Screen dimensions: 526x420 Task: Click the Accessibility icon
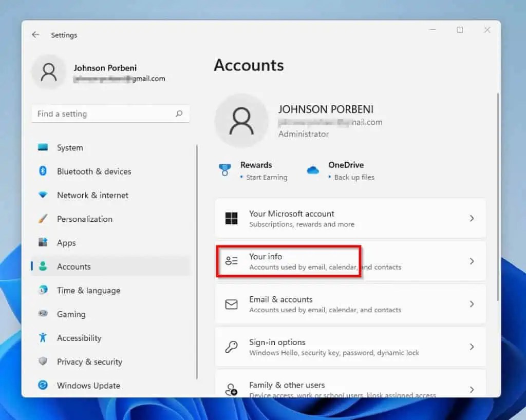(45, 338)
